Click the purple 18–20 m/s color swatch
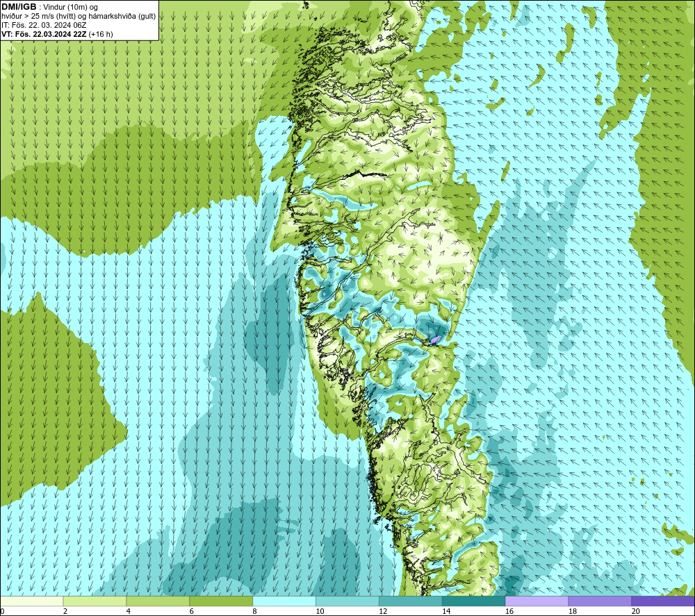The width and height of the screenshot is (695, 616). 600,601
